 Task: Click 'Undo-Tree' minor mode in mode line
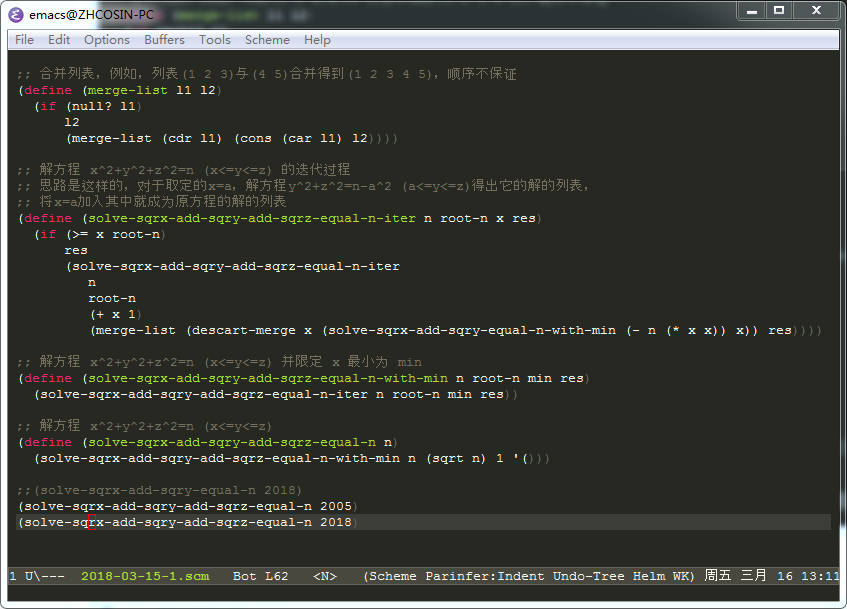[589, 576]
